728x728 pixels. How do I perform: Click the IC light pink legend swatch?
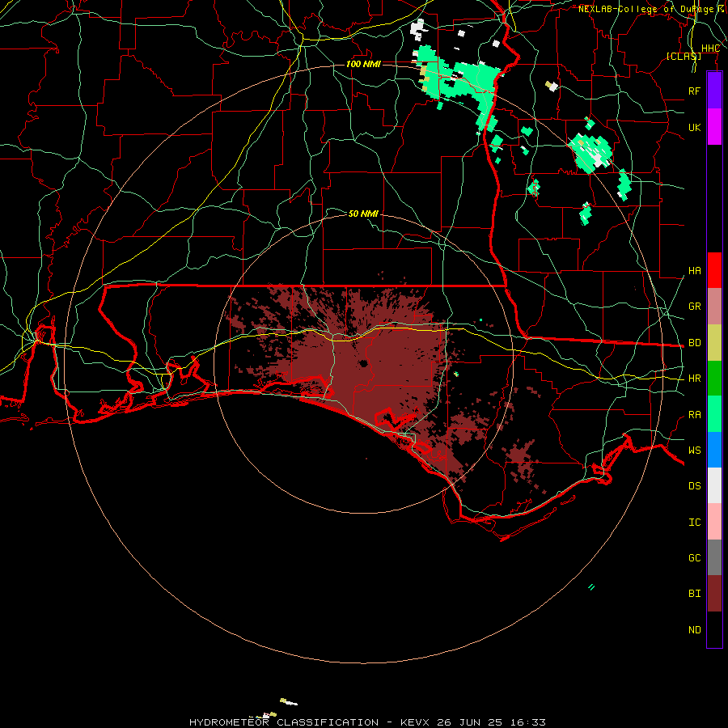714,522
